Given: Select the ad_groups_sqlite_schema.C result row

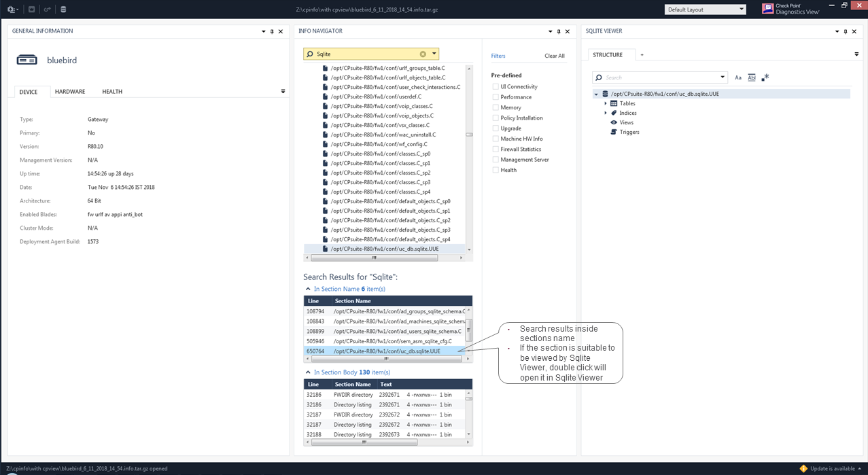Looking at the screenshot, I should click(385, 311).
